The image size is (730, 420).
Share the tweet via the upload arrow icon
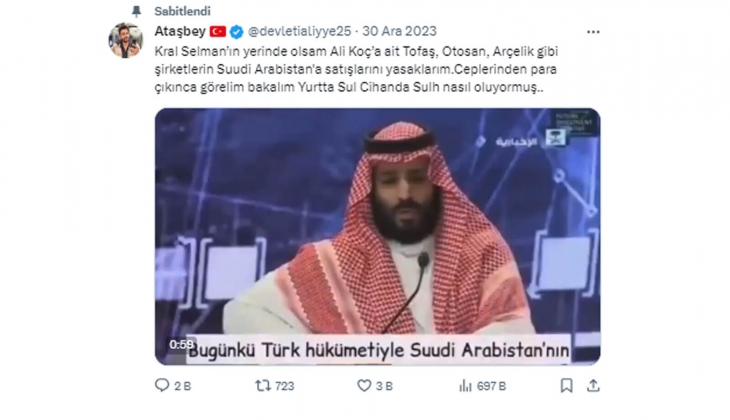click(x=593, y=386)
